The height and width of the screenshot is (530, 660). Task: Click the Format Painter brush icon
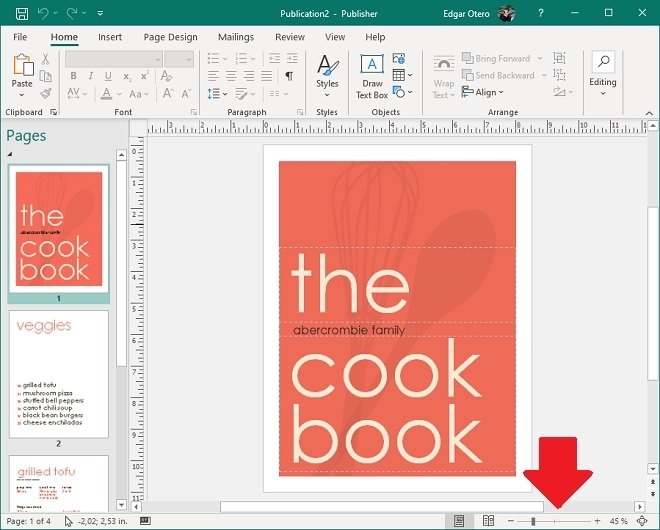[x=45, y=93]
